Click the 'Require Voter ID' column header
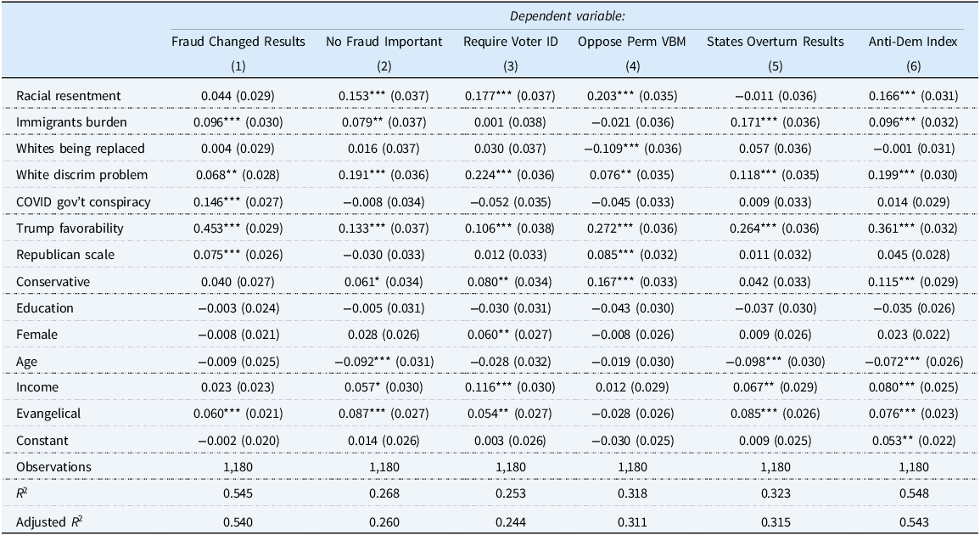980x535 pixels. pyautogui.click(x=508, y=42)
